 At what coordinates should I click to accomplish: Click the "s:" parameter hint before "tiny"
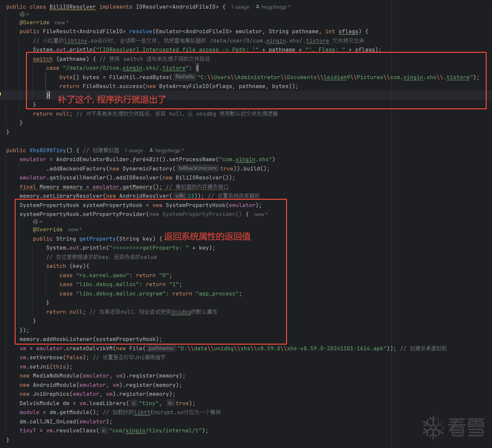coord(134,403)
